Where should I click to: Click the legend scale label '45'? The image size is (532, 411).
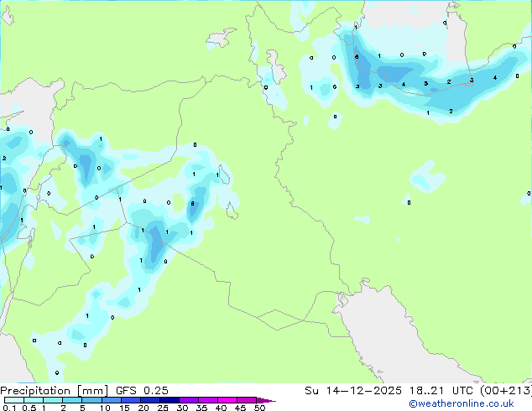tap(240, 408)
